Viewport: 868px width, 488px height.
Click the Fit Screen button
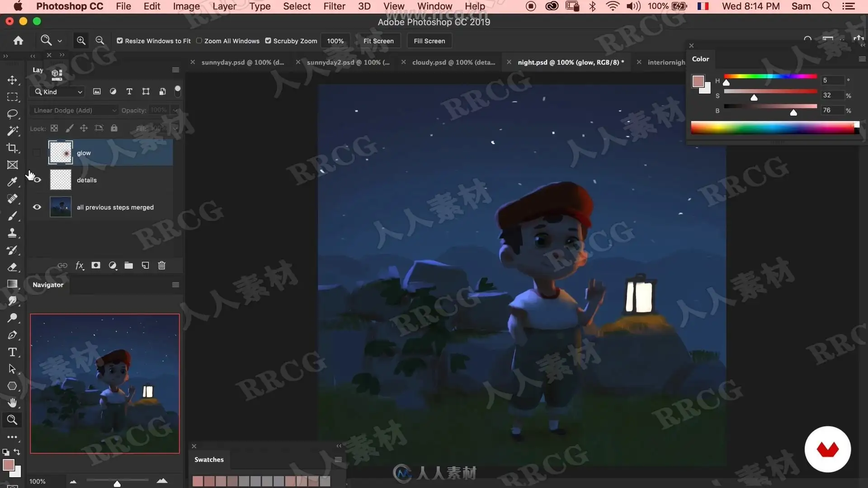378,41
